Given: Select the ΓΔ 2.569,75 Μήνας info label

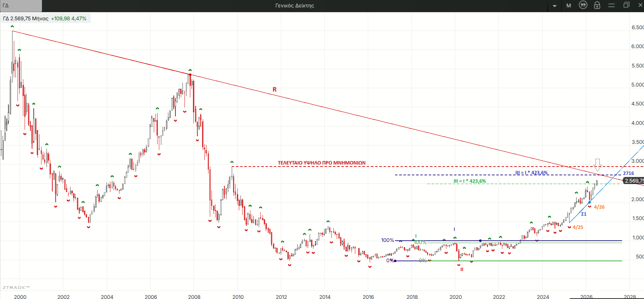Looking at the screenshot, I should 26,19.
